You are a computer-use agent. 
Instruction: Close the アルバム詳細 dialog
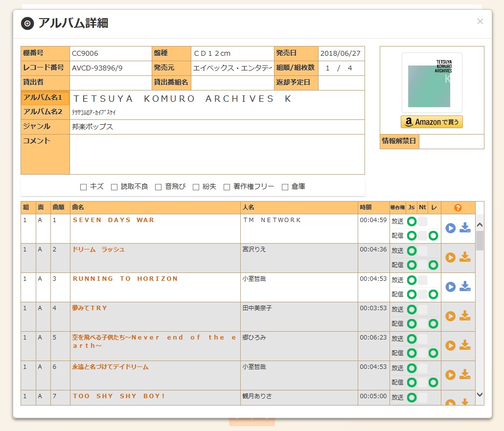(x=480, y=21)
